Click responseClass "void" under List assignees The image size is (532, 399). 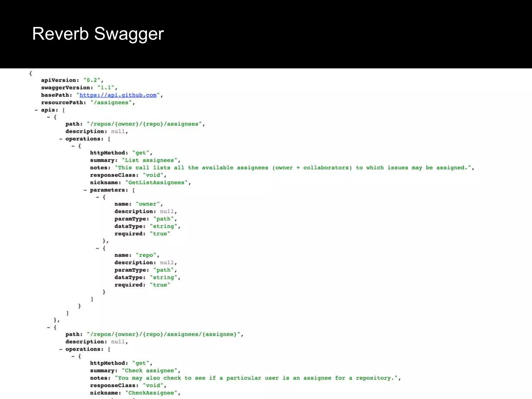(x=153, y=175)
